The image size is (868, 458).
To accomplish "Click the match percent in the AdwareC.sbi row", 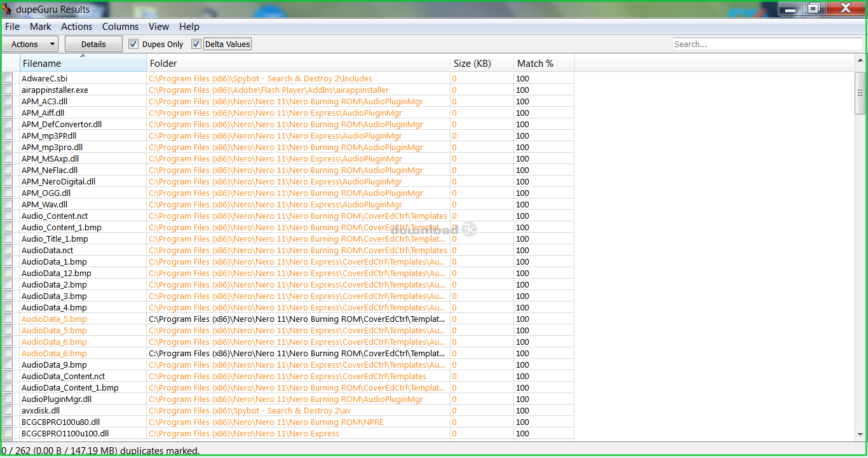I will (x=522, y=78).
